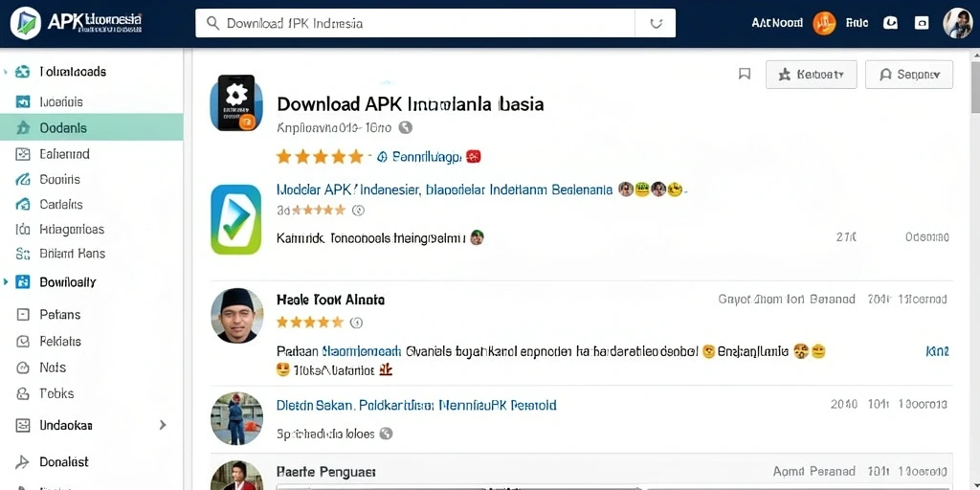Screen dimensions: 980x490
Task: Click the 'Agmd Peraned' text
Action: 813,471
